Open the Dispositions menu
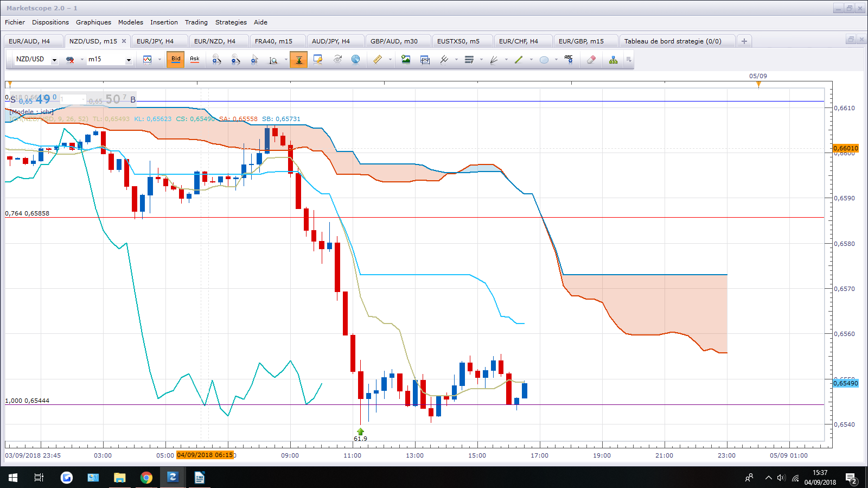 point(50,22)
